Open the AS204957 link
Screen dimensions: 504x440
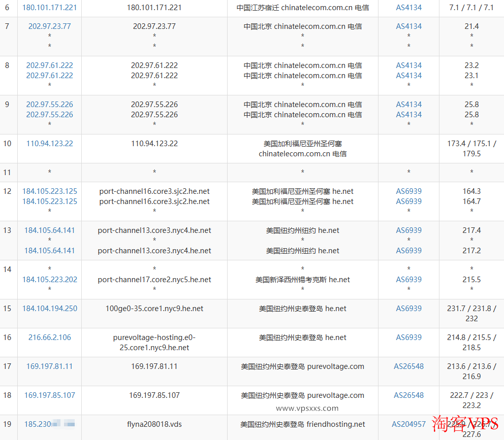click(408, 424)
